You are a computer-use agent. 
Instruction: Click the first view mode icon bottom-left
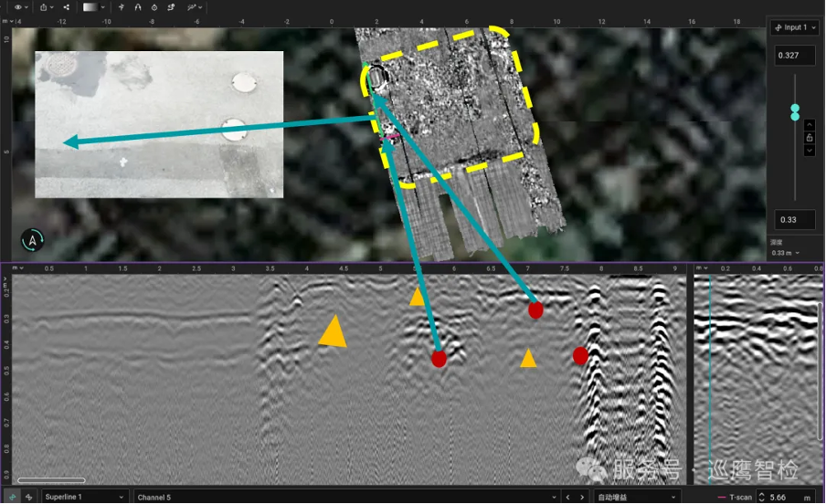pyautogui.click(x=13, y=497)
